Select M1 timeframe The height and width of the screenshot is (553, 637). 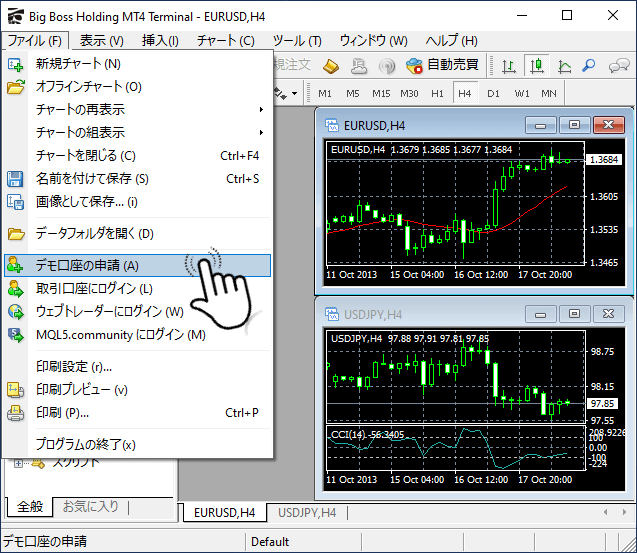(325, 94)
